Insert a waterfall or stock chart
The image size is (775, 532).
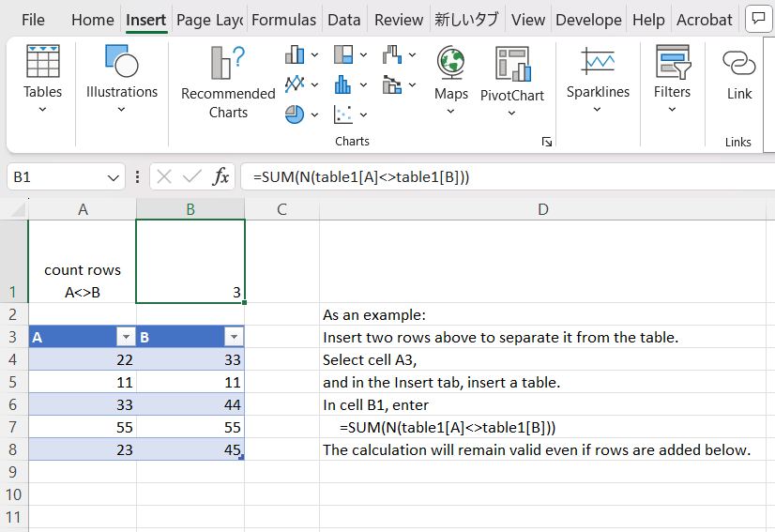click(x=392, y=54)
